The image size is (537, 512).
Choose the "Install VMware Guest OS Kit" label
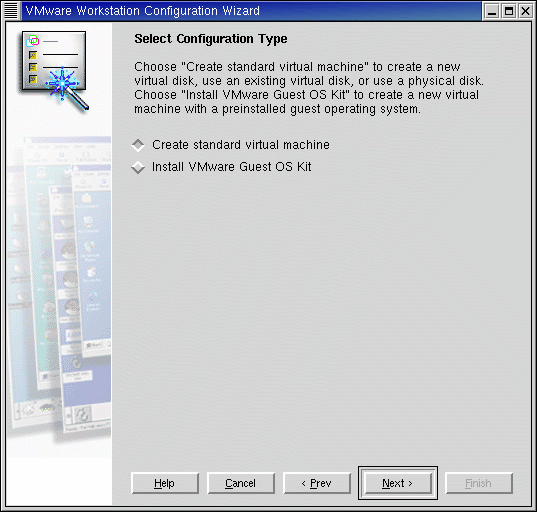click(232, 167)
